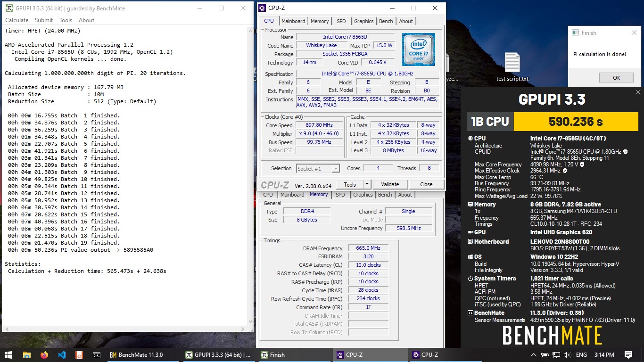Switch to Memory tab in upper CPU-Z window
644x362 pixels.
(320, 21)
